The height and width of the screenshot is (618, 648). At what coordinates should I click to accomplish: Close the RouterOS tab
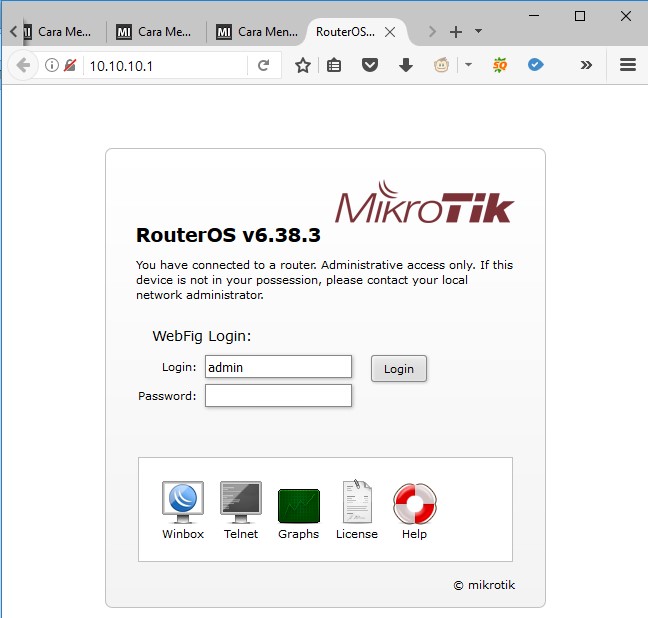390,32
